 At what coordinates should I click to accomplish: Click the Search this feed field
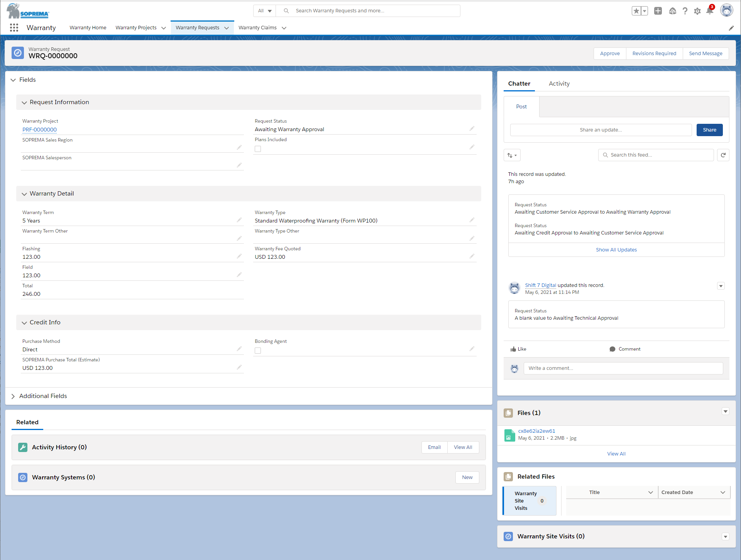(656, 155)
